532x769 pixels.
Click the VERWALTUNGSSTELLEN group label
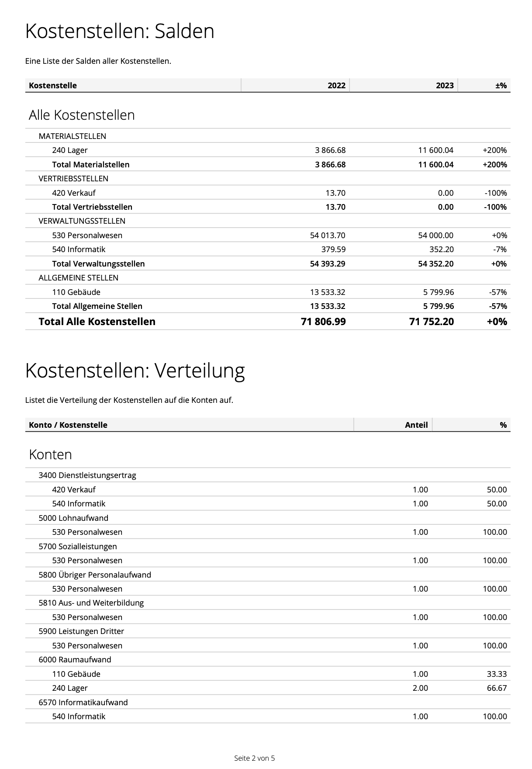[x=82, y=221]
